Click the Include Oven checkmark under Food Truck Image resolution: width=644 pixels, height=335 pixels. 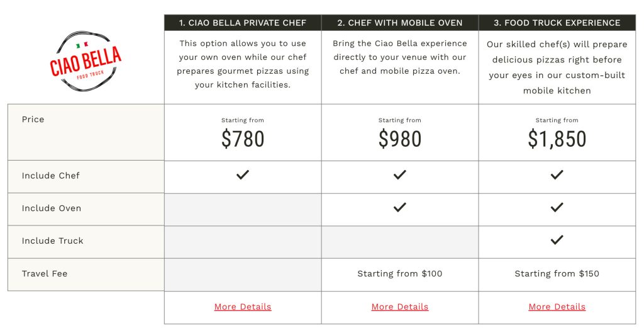557,207
